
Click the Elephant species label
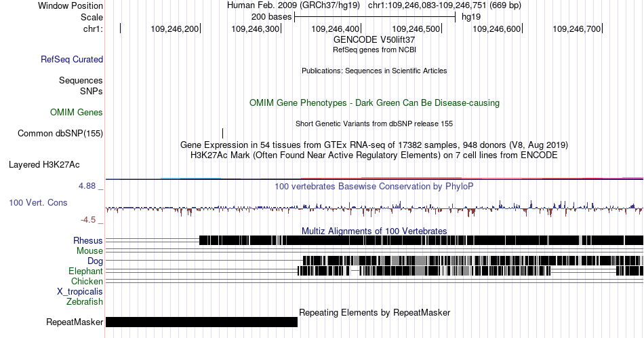(x=85, y=271)
